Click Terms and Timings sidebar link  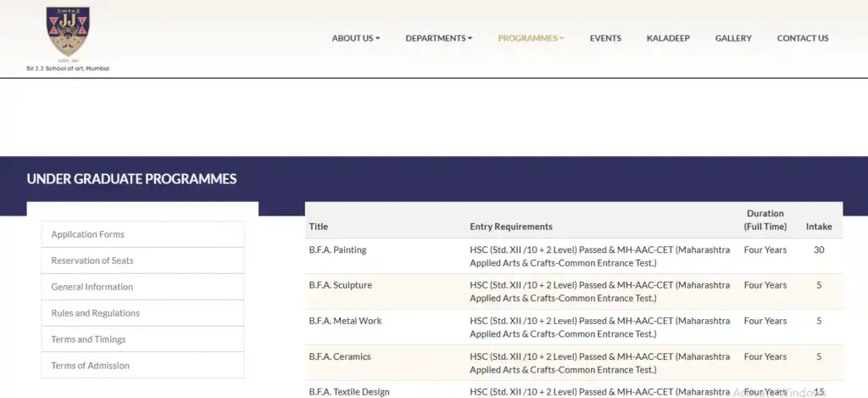pos(88,339)
